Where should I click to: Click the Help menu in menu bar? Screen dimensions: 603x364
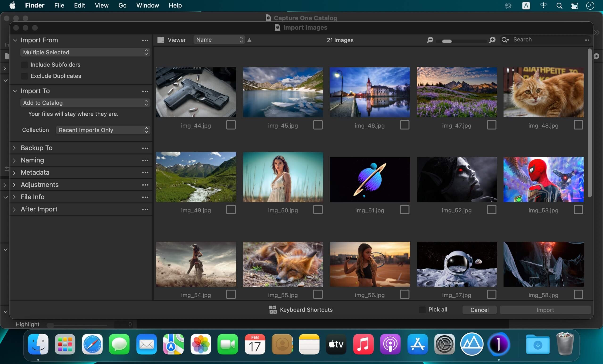click(x=174, y=5)
